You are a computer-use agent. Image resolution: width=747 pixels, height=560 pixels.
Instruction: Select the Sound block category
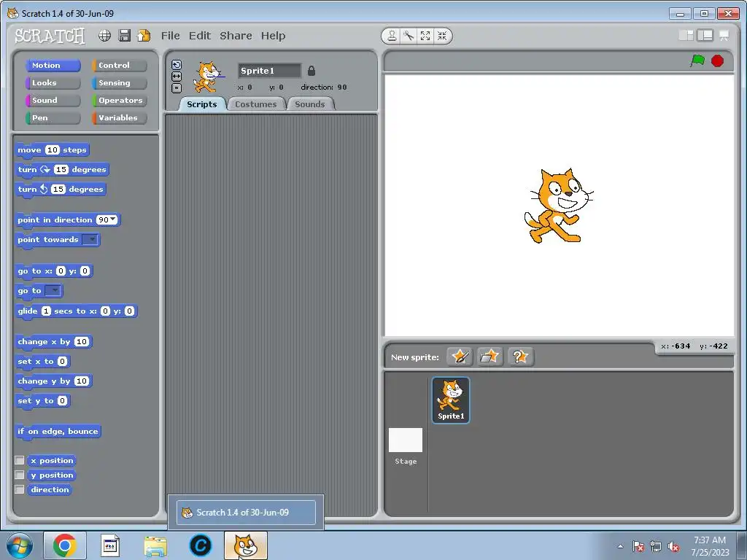[53, 101]
